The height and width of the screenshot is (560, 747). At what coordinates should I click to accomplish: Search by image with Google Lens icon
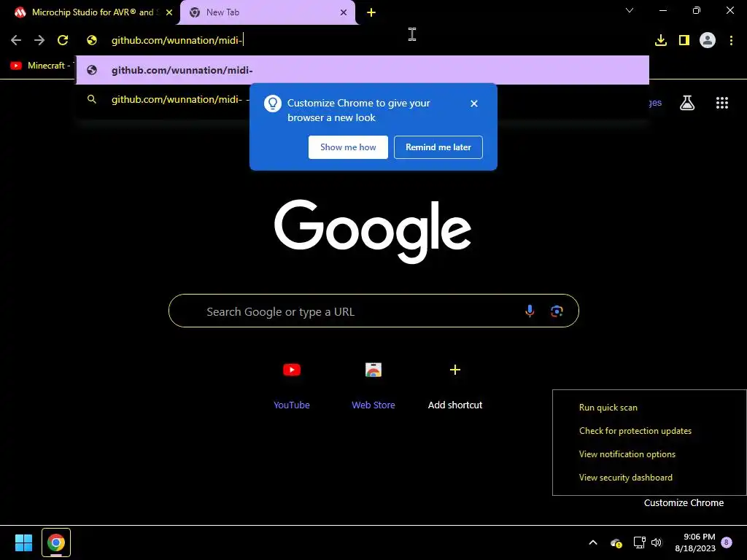tap(557, 311)
